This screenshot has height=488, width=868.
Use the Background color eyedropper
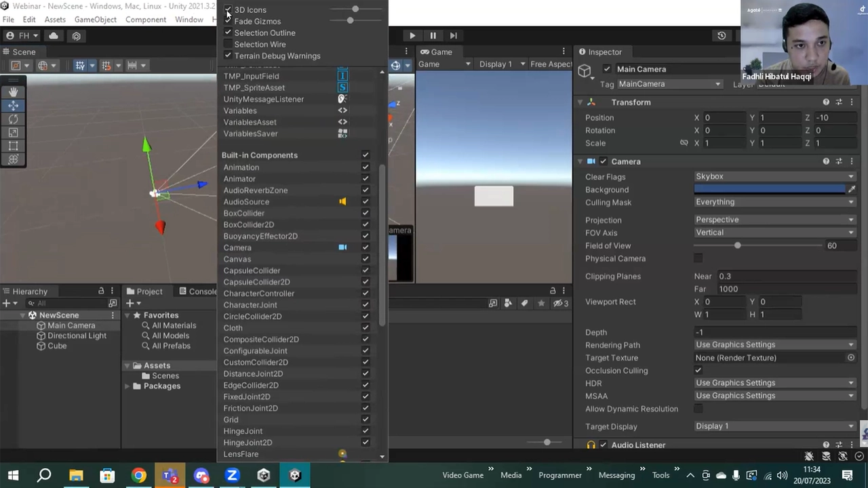[x=852, y=190]
